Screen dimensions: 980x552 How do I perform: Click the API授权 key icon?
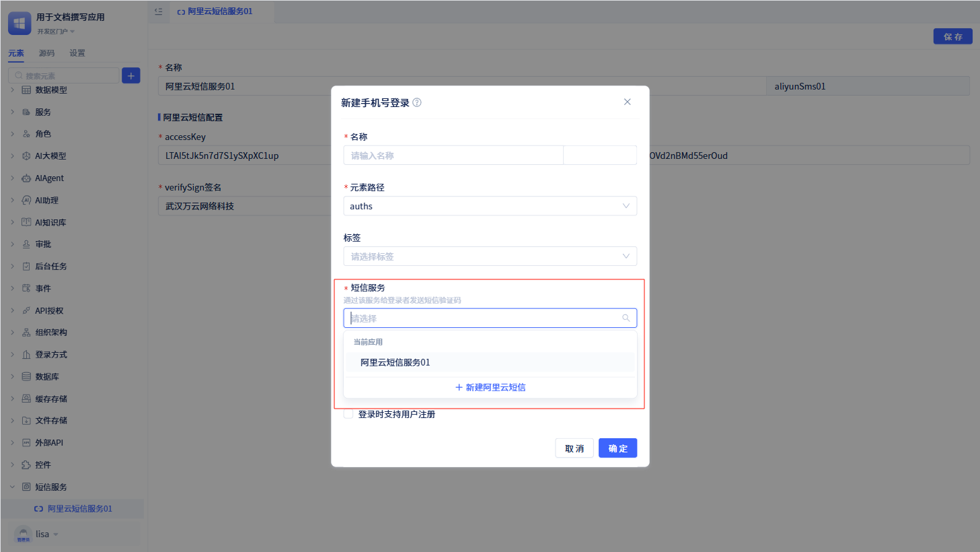(x=26, y=310)
